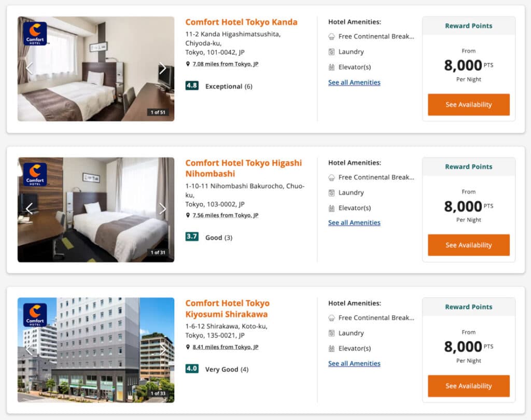Image resolution: width=531 pixels, height=420 pixels.
Task: Show previous Kiyosumi Shirakawa hotel photo
Action: (30, 349)
